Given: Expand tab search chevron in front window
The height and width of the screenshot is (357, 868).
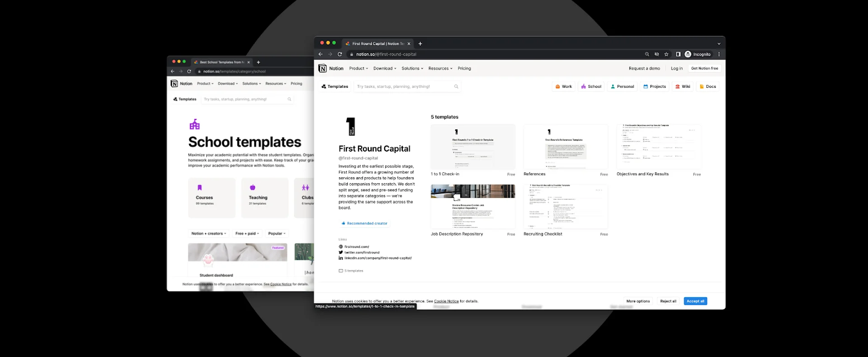Looking at the screenshot, I should click(719, 44).
